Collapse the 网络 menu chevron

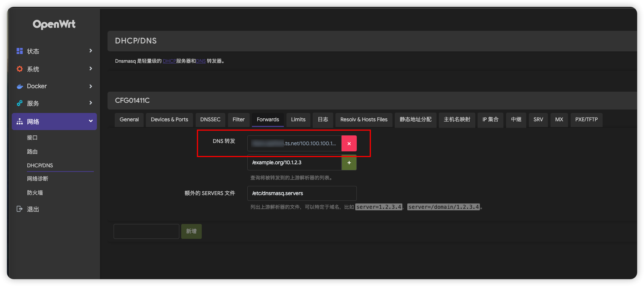tap(90, 121)
